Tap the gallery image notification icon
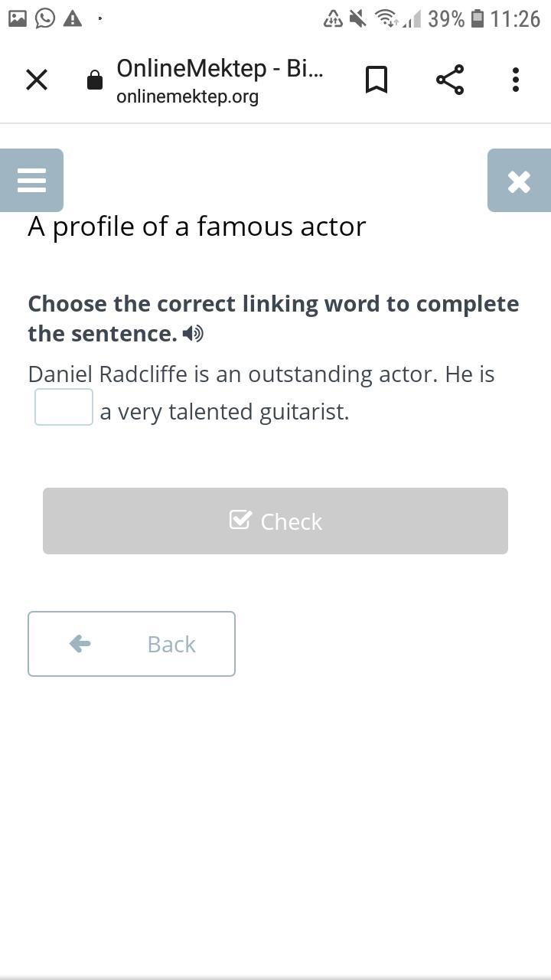The height and width of the screenshot is (980, 551). click(x=18, y=18)
